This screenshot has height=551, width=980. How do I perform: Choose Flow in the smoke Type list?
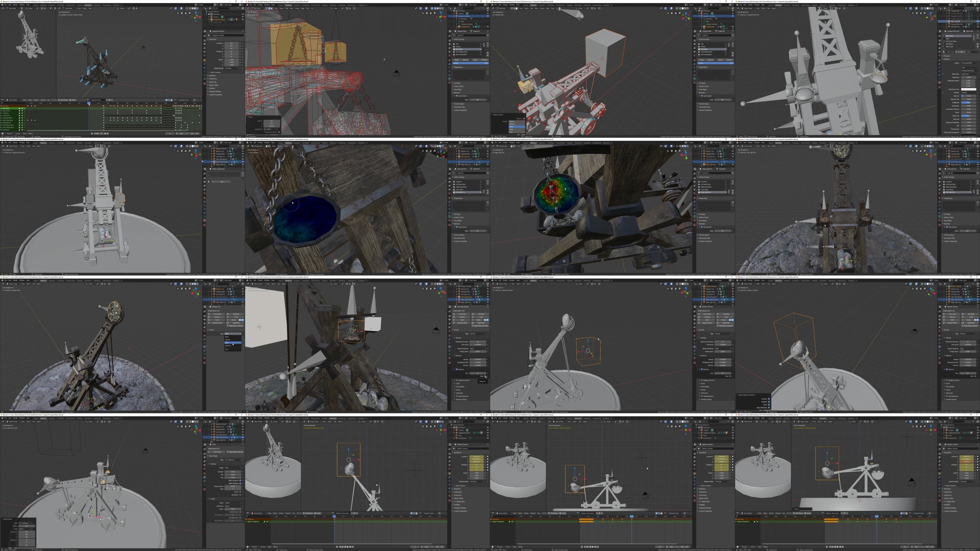[233, 343]
